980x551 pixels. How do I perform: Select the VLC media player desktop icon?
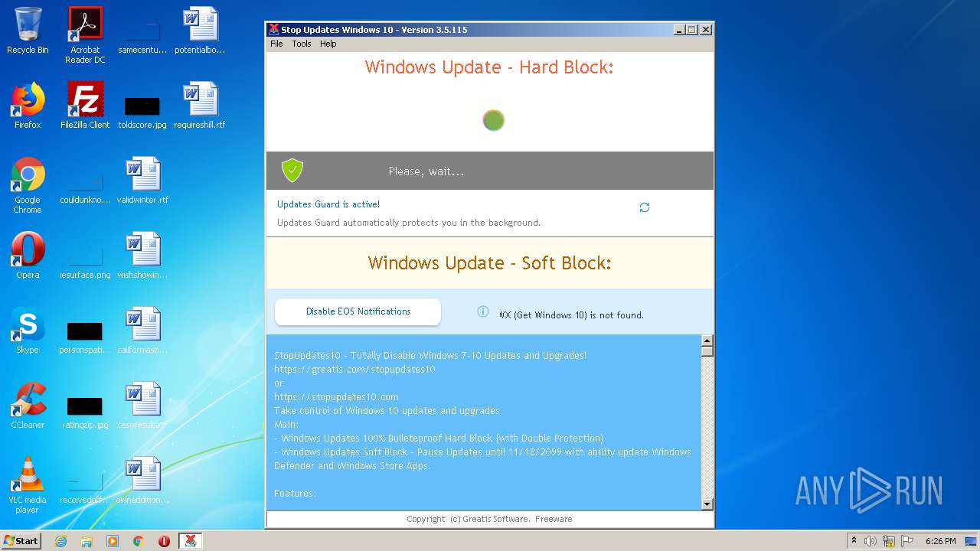click(28, 485)
